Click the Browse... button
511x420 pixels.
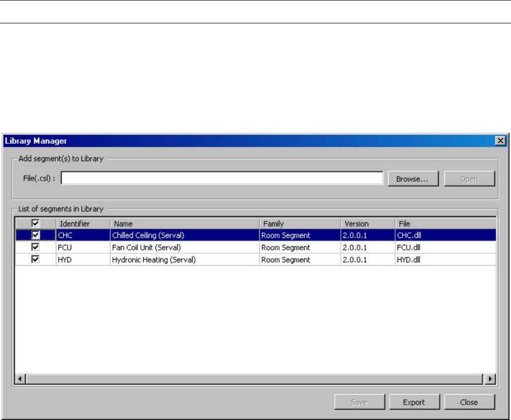412,179
